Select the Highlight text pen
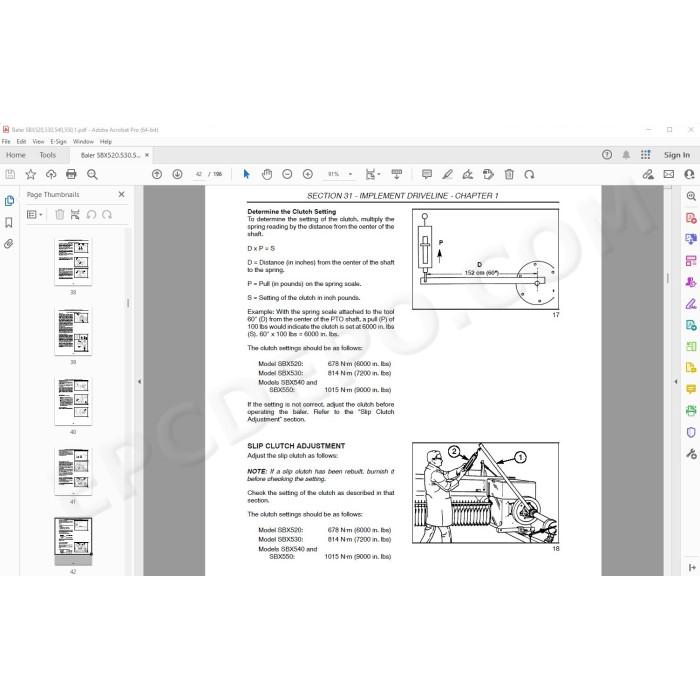The image size is (700, 700). (x=447, y=174)
